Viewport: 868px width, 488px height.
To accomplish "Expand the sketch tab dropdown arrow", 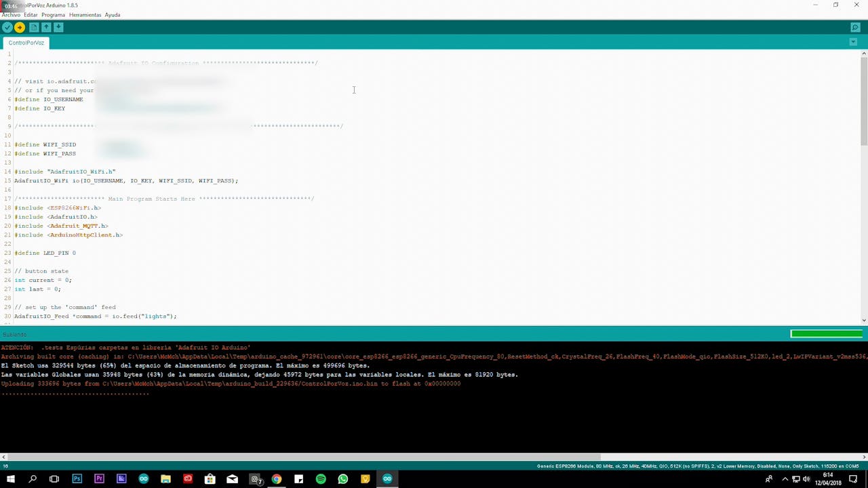I will (853, 42).
